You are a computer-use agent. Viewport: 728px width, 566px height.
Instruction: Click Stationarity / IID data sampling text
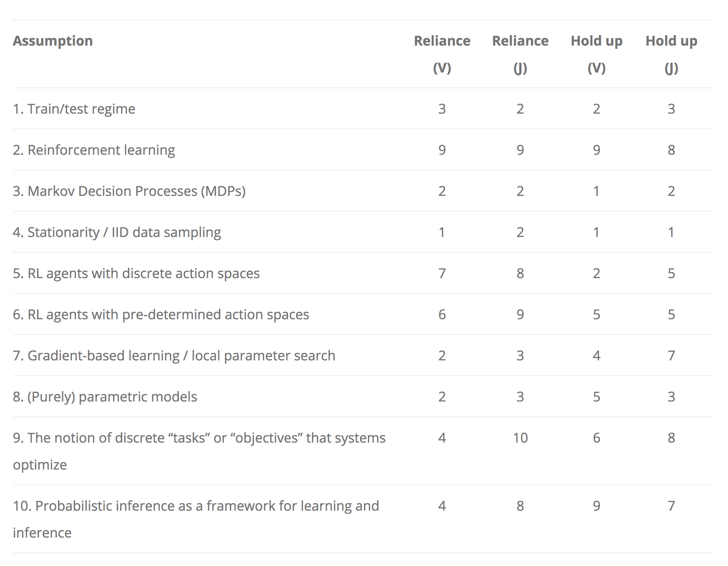pos(117,232)
